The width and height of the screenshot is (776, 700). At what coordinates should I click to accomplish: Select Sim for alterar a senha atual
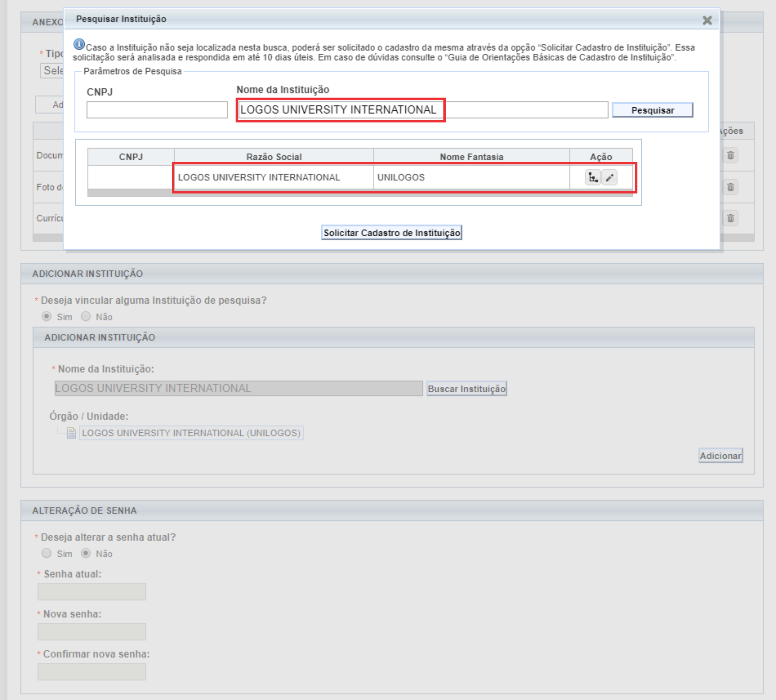click(46, 553)
